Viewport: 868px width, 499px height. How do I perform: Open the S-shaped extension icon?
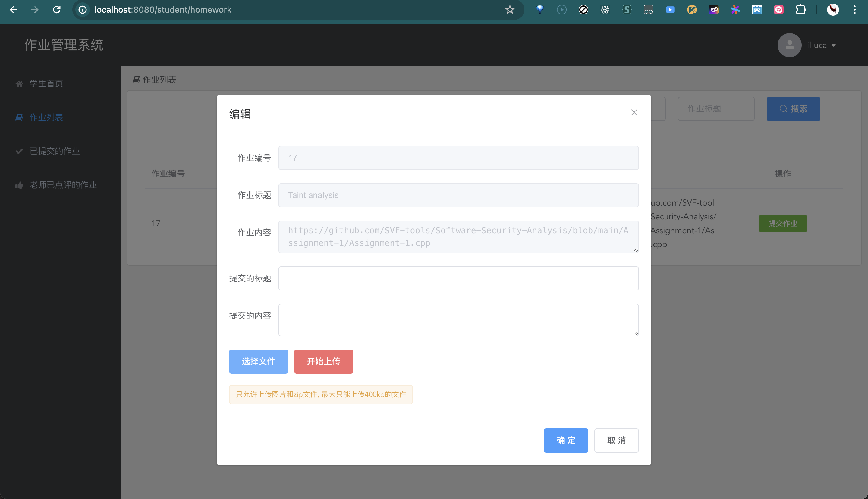627,10
